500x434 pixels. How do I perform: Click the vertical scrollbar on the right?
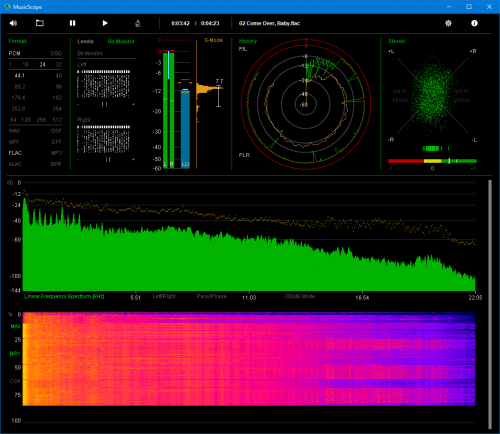[490, 304]
